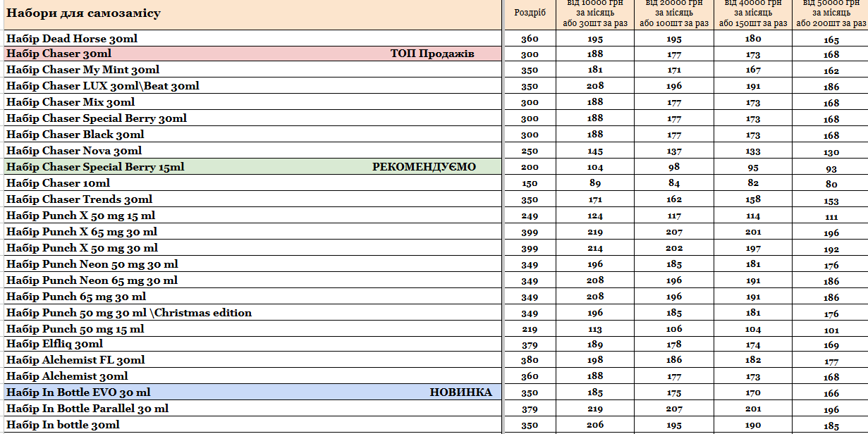
Task: Select value 190 in In bottle 30ml row
Action: (753, 426)
